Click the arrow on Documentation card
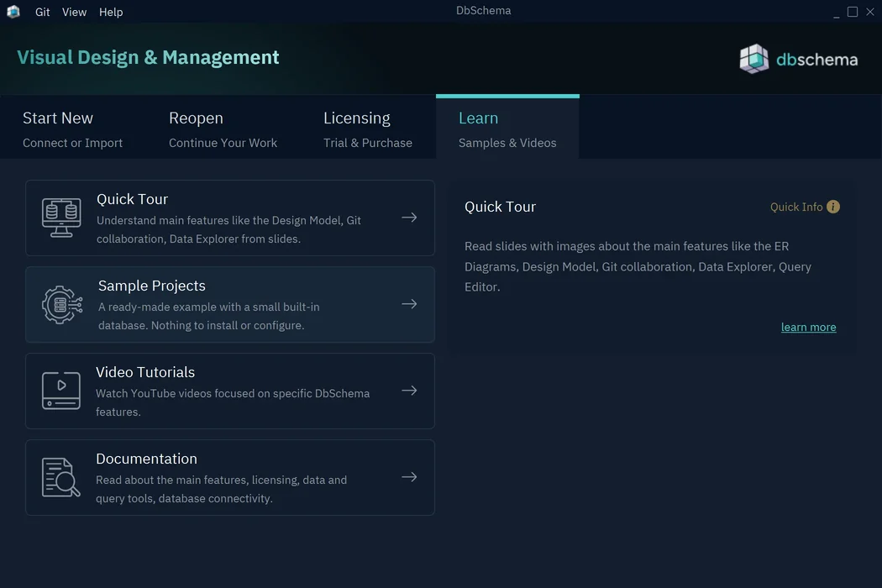Viewport: 882px width, 588px height. coord(410,477)
